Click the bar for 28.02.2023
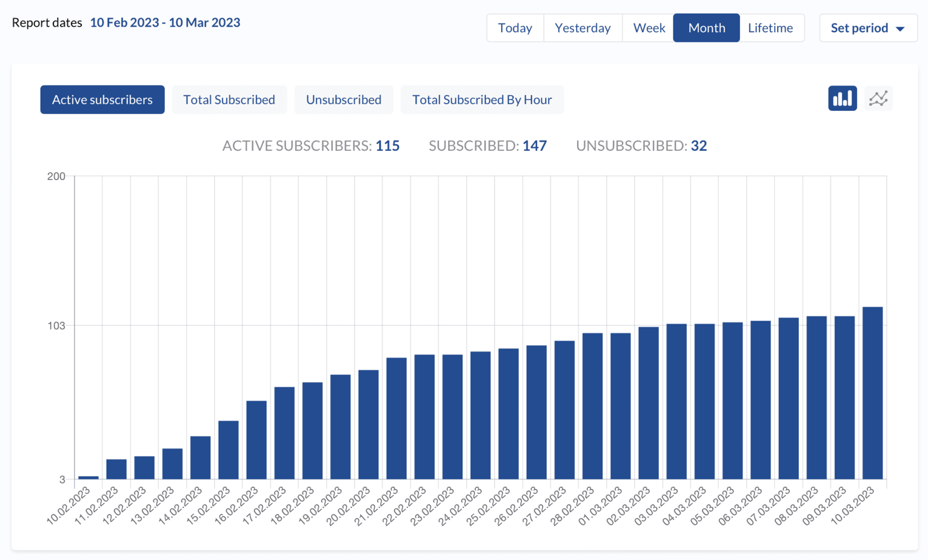The height and width of the screenshot is (560, 928). coord(592,406)
